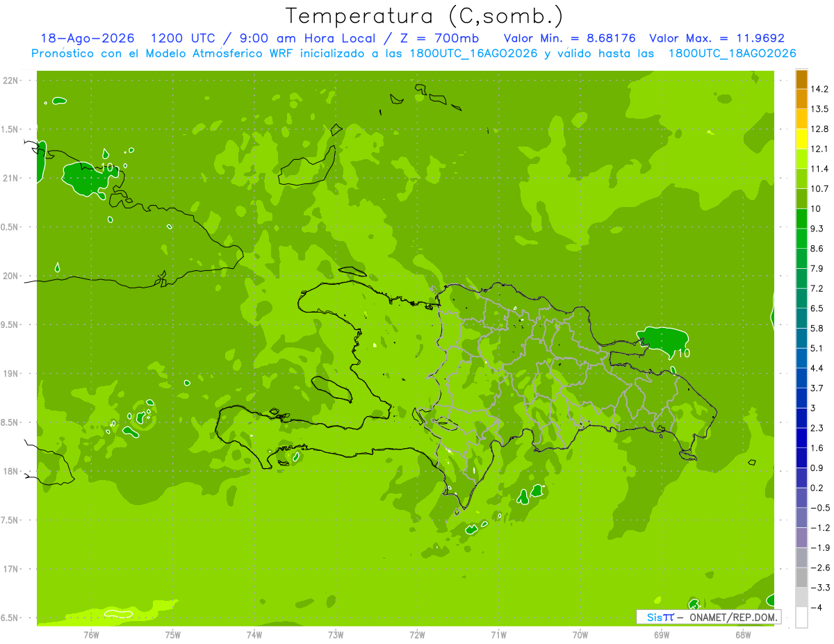Pick the purple swatch between -1.9 and -1.2
This screenshot has width=834, height=644.
(x=801, y=538)
